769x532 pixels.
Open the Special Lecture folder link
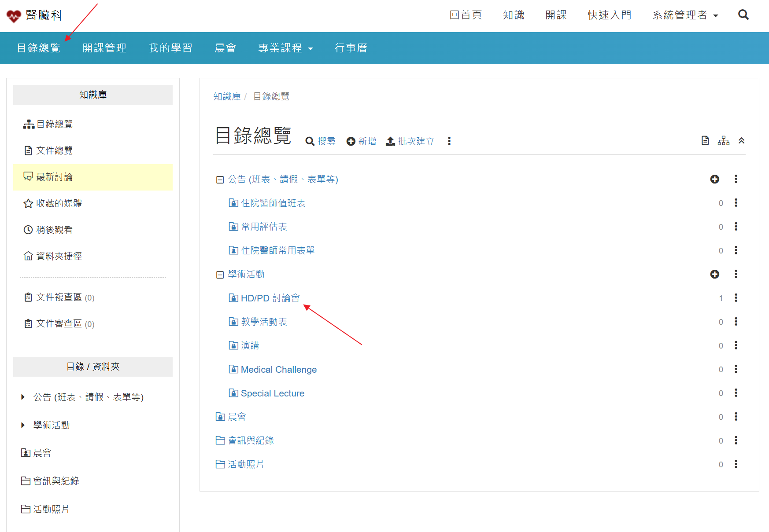click(x=272, y=393)
